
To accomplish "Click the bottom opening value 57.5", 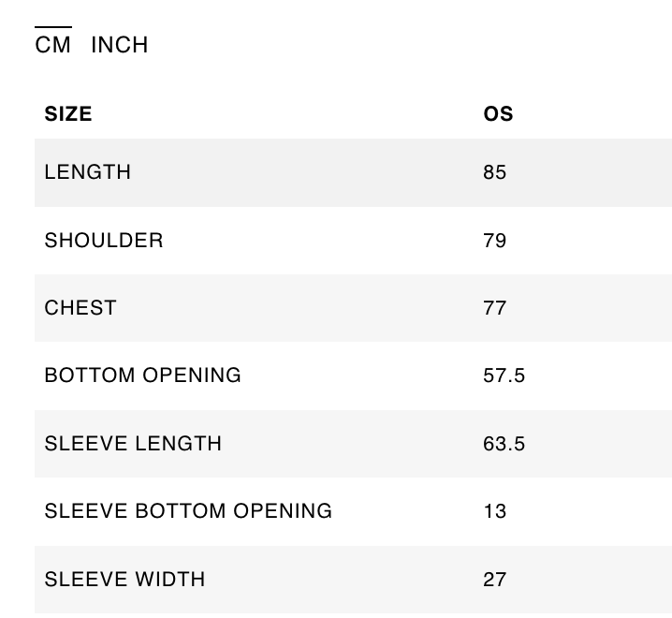I will 504,375.
